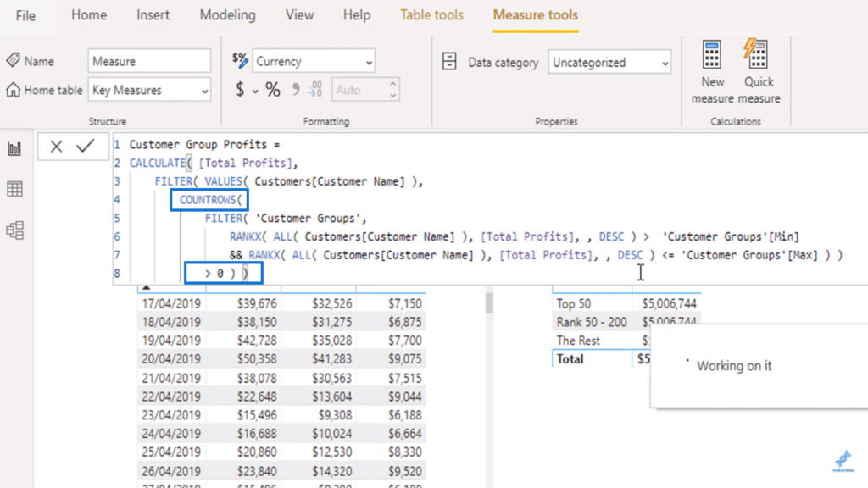
Task: Switch to Report view icon
Action: click(x=14, y=148)
